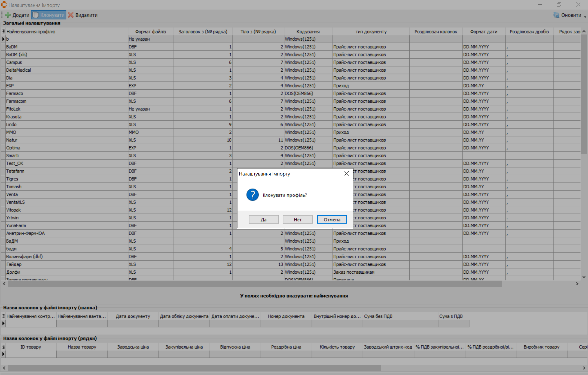
Task: Expand the toolbar overflow dropdown arrow
Action: [585, 17]
